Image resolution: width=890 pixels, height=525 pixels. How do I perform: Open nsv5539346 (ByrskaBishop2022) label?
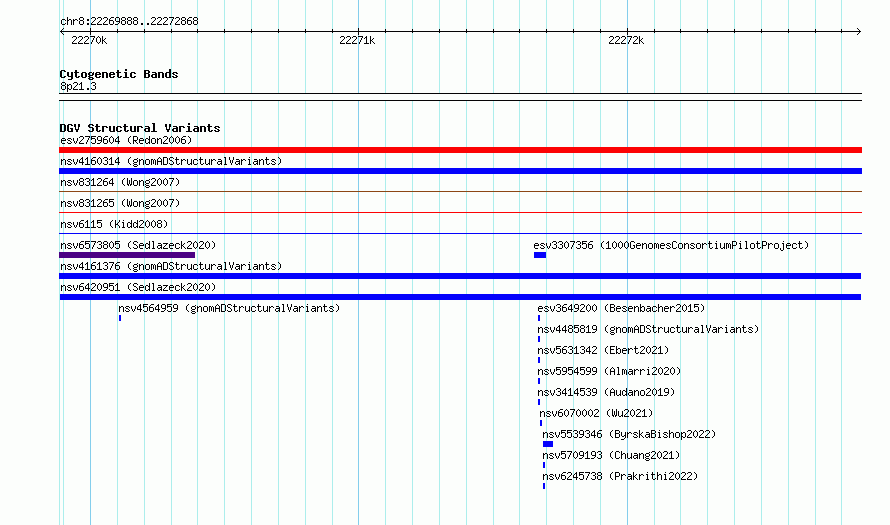point(629,434)
